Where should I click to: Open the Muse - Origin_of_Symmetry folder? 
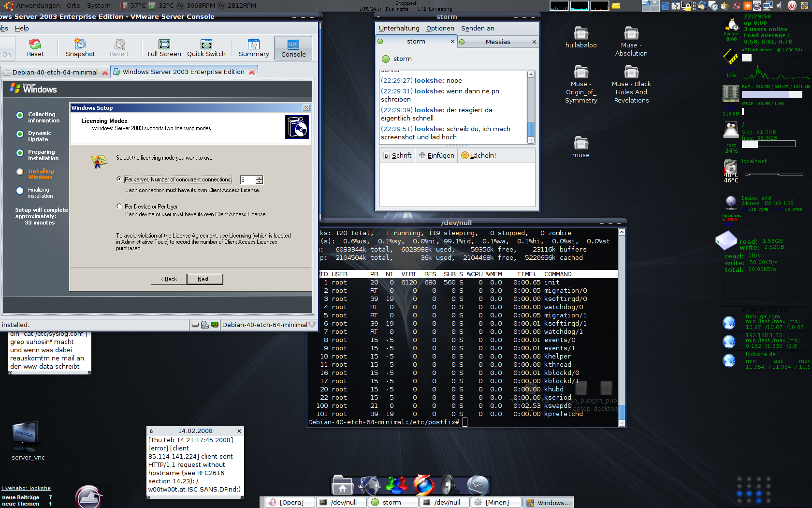click(581, 85)
